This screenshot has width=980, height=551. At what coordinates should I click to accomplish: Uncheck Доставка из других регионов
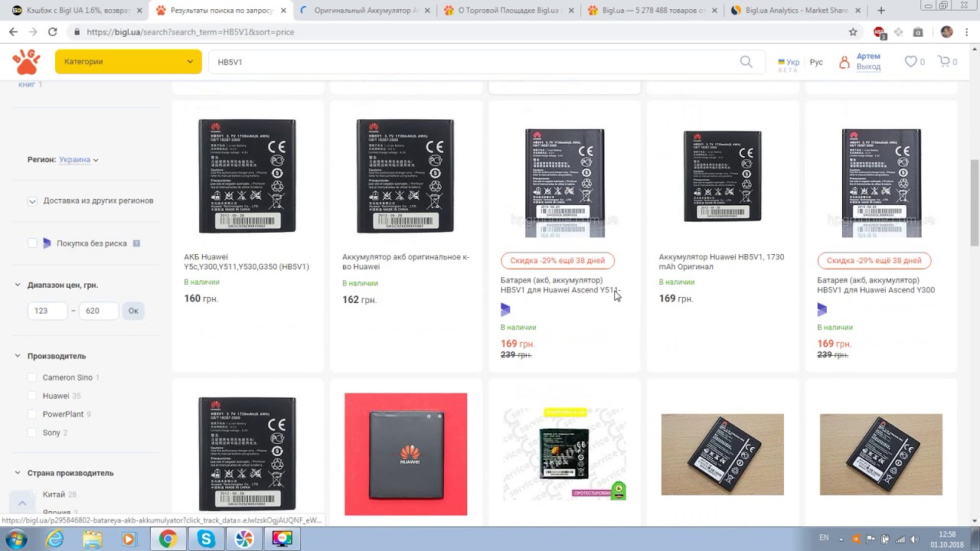tap(32, 201)
